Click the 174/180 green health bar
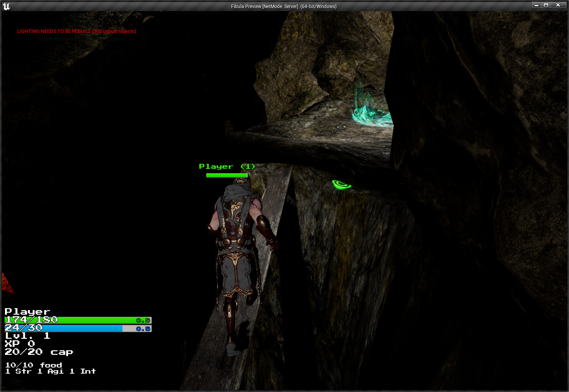Viewport: 569px width, 392px height. (57, 320)
